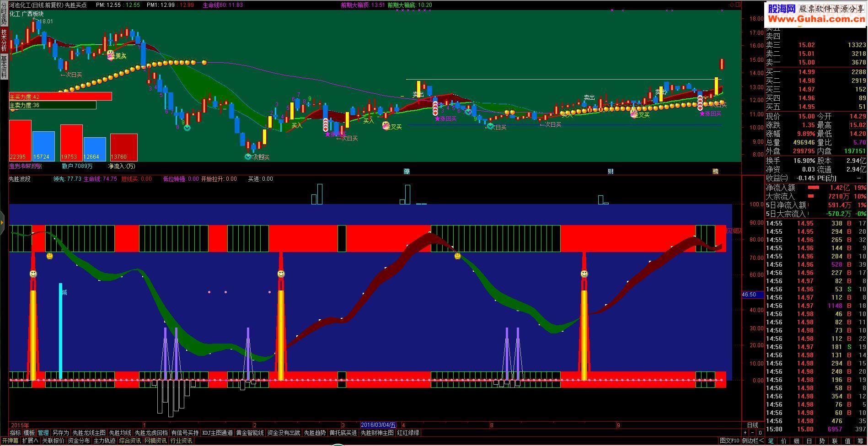Viewport: 868px width, 446px height.
Task: Switch to the 黄金智能线 indicator
Action: pyautogui.click(x=250, y=433)
